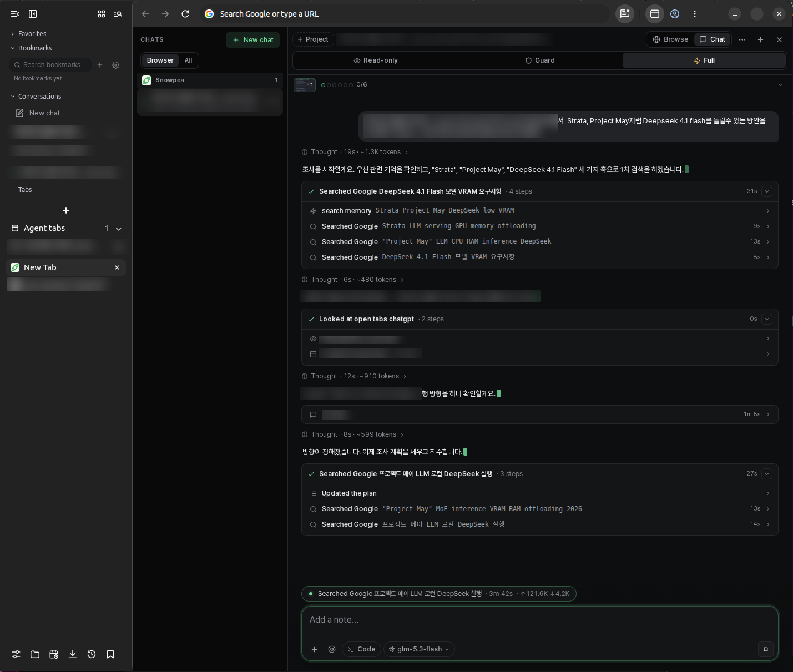Viewport: 793px width, 672px height.
Task: Open bookmark settings gear icon
Action: [116, 65]
